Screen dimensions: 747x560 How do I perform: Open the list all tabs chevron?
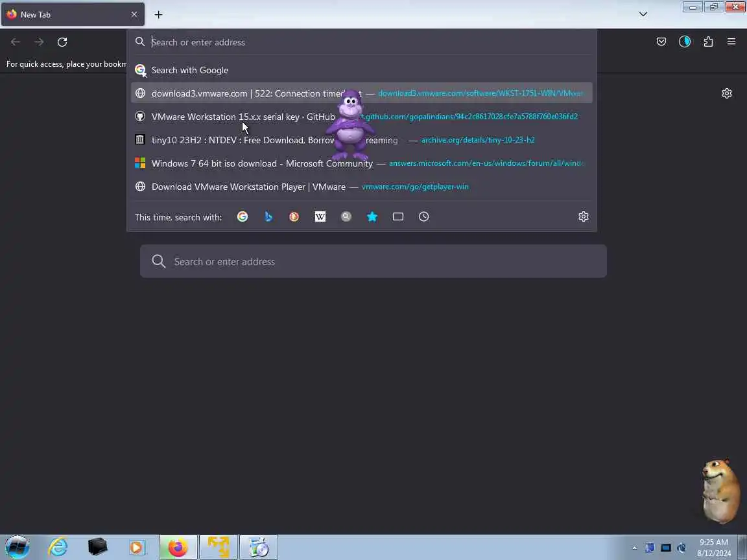coord(643,14)
